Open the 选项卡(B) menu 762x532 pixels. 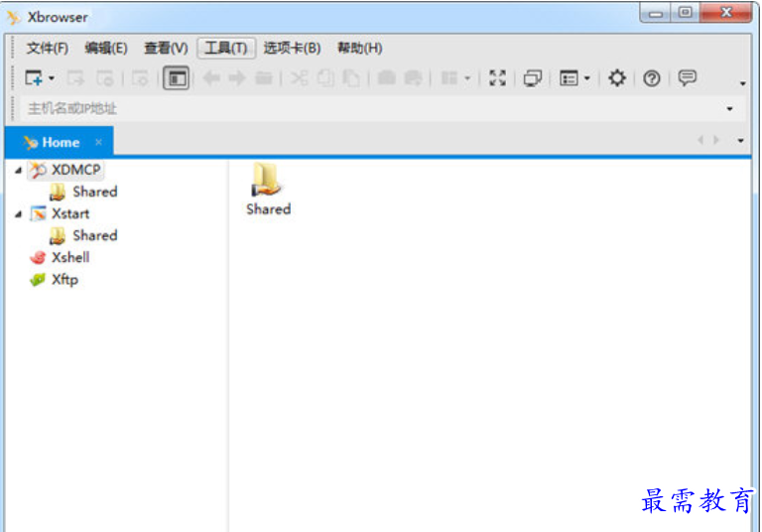(x=292, y=49)
